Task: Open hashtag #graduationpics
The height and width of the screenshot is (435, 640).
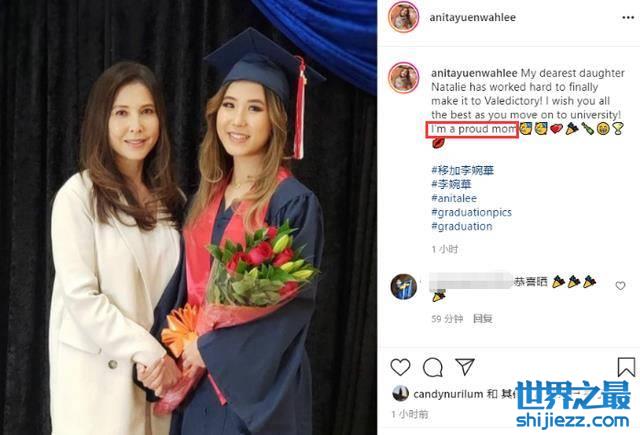Action: (x=471, y=212)
